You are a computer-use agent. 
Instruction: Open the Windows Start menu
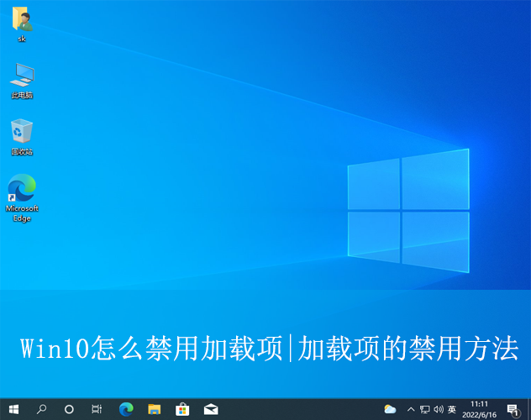(x=13, y=409)
